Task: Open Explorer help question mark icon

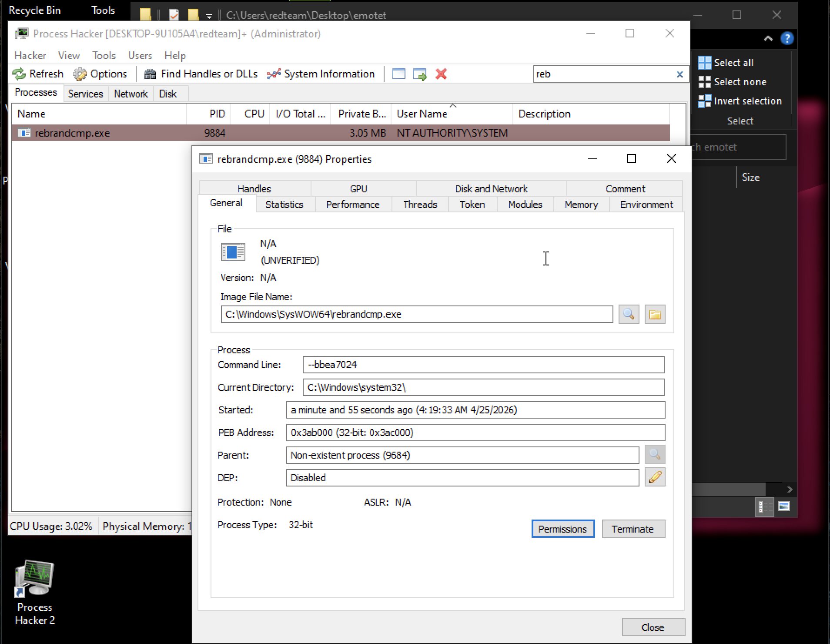Action: coord(787,39)
